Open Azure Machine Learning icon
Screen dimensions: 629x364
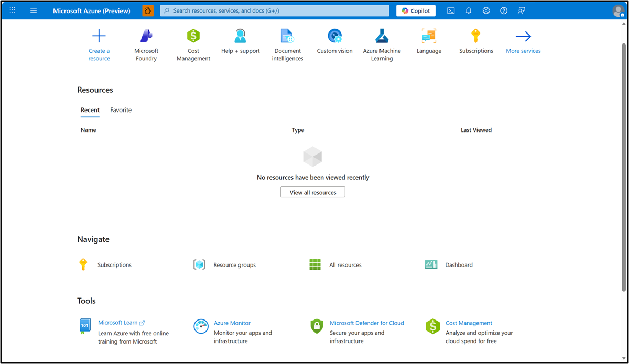(x=382, y=36)
